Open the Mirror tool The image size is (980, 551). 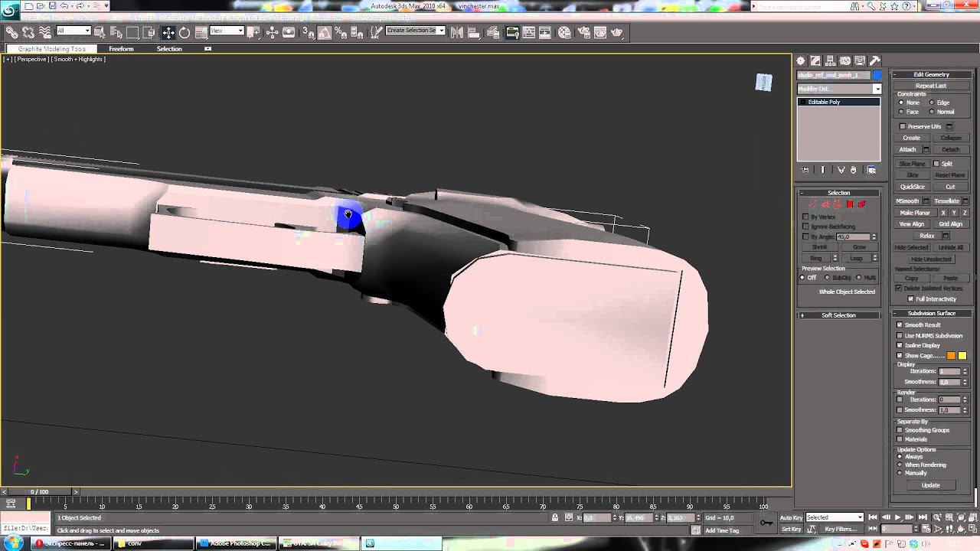pyautogui.click(x=457, y=32)
